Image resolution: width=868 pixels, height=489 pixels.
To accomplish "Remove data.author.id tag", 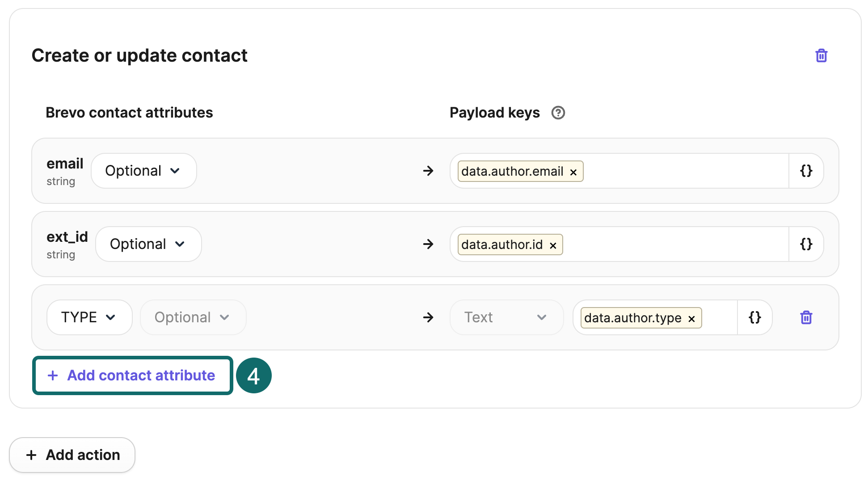I will [x=553, y=245].
